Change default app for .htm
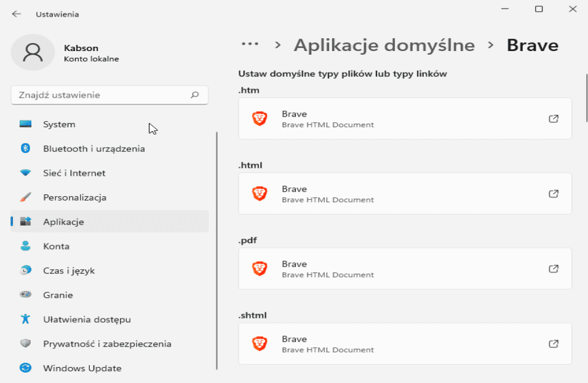The width and height of the screenshot is (588, 383). pyautogui.click(x=405, y=119)
